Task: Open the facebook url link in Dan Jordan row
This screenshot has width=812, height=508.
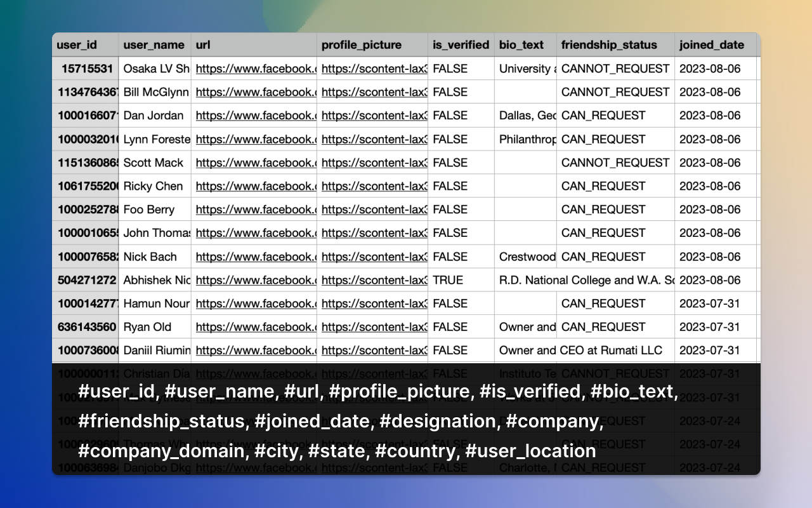Action: (x=256, y=116)
